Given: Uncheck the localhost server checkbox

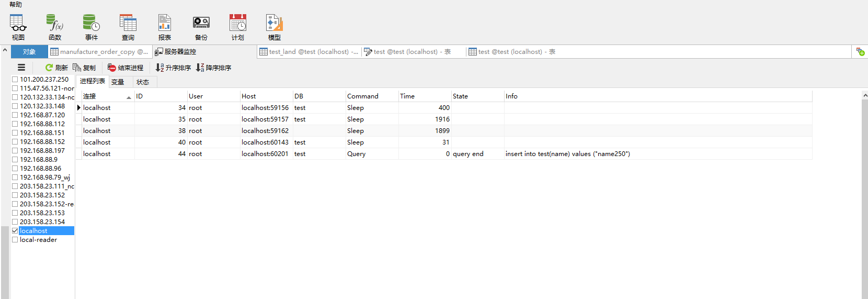Looking at the screenshot, I should click(x=15, y=231).
